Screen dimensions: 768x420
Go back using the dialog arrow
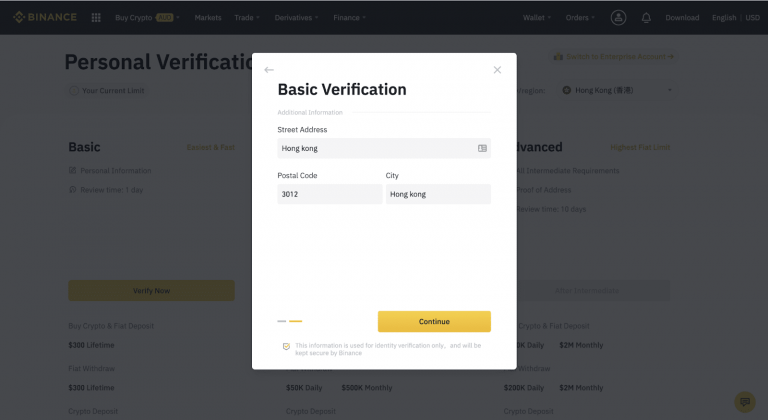pos(269,70)
